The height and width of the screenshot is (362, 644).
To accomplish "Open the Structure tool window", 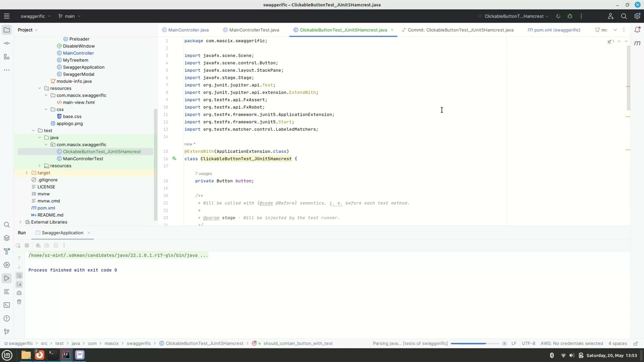I will pos(7,57).
